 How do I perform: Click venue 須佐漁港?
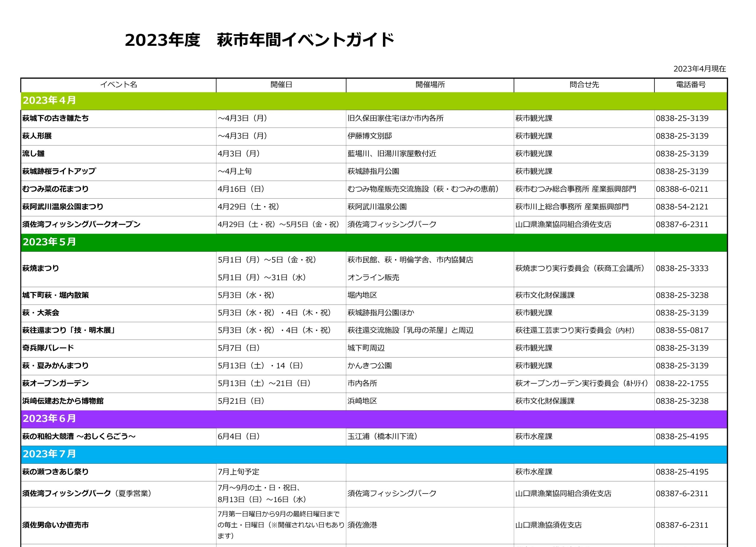[362, 525]
